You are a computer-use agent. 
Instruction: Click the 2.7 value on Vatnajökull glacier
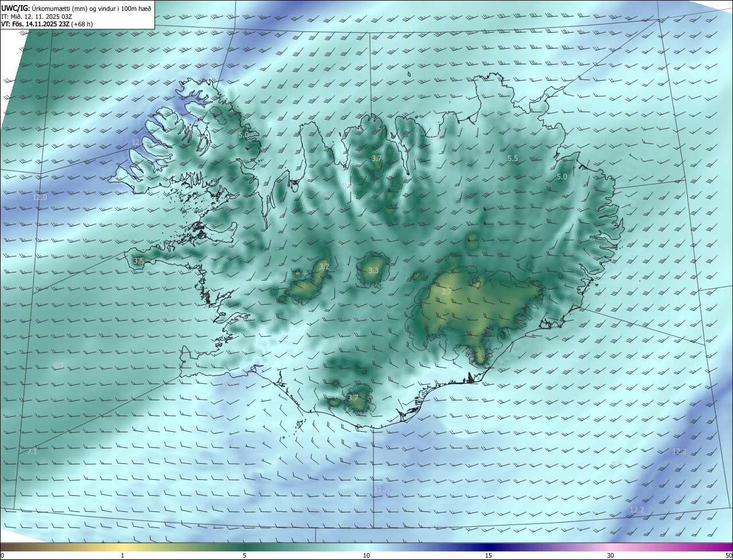coord(447,291)
